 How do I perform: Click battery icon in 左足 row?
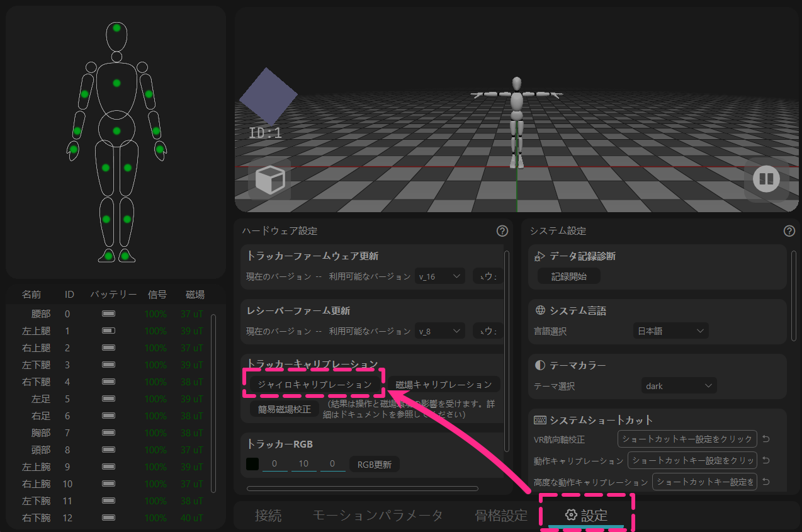click(x=108, y=399)
